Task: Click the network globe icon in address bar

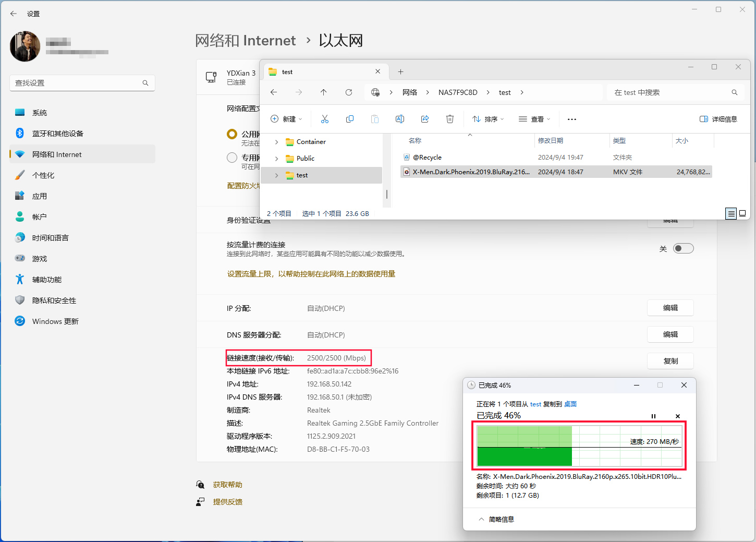Action: pos(375,92)
